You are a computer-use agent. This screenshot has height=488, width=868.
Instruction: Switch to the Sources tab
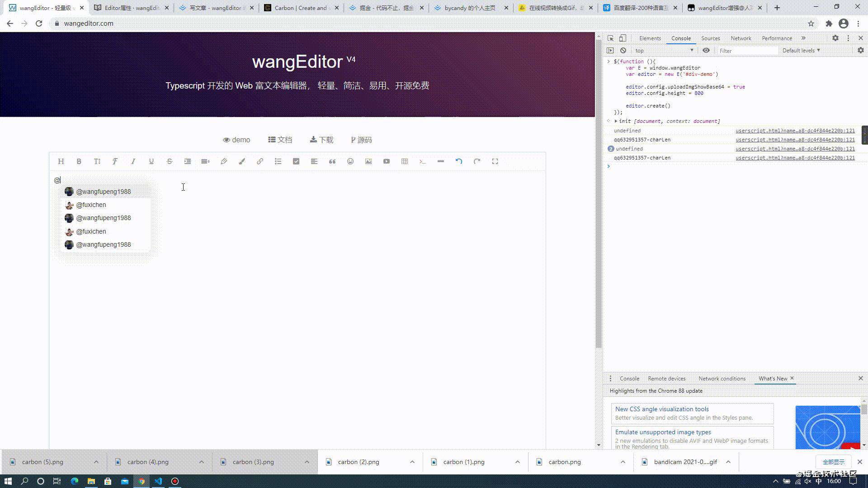[711, 38]
